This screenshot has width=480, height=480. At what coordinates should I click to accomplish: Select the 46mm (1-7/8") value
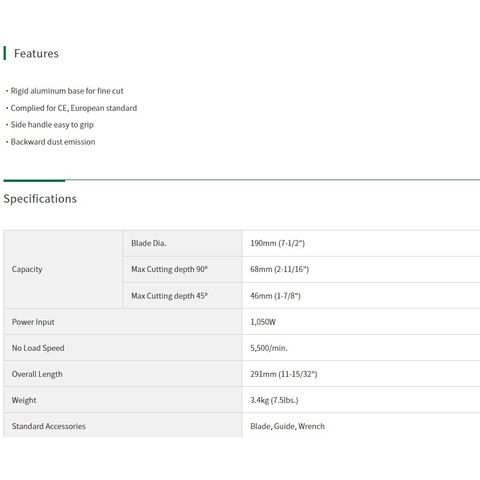click(x=275, y=296)
